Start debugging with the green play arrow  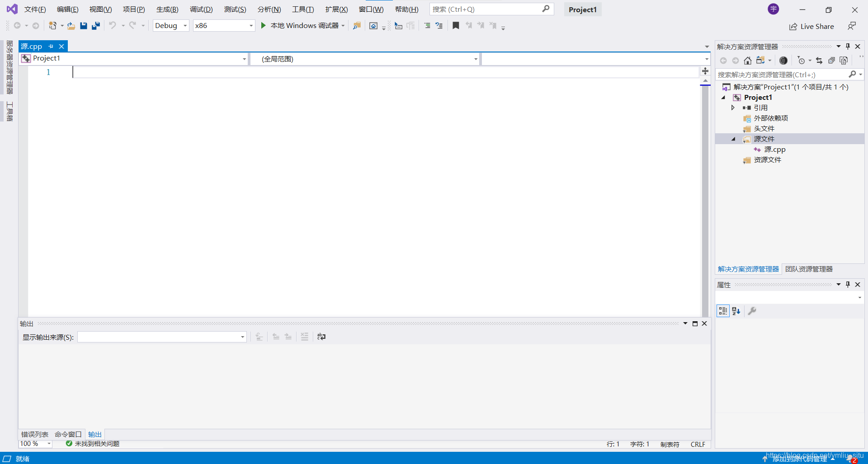(x=263, y=26)
